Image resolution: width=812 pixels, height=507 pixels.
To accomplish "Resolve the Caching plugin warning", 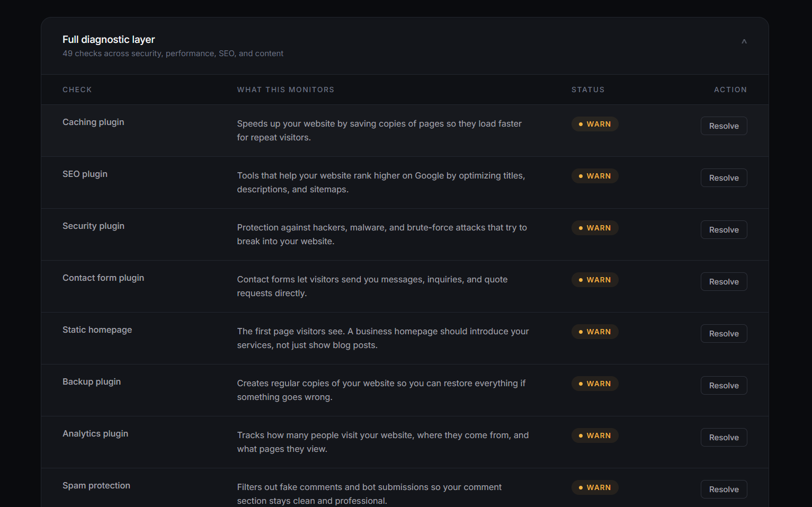I will point(724,126).
